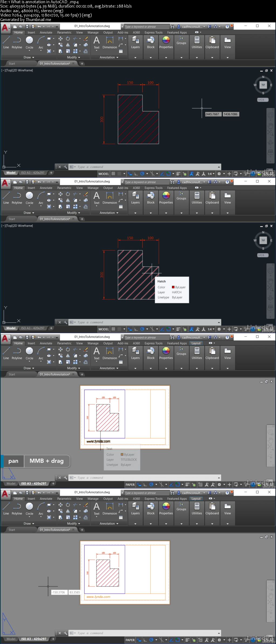The image size is (276, 644).
Task: Click the Save icon in the 00:01:40 frame's quick toolbar
Action: [27, 493]
